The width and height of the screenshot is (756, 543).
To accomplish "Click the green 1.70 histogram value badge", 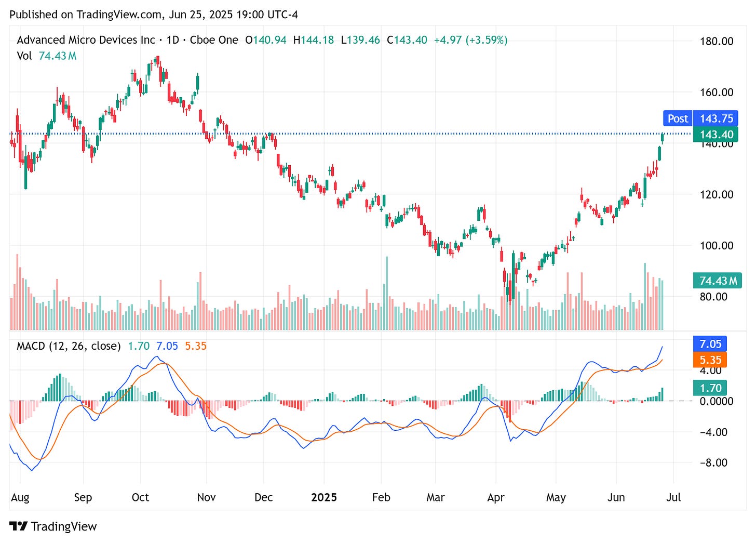I will coord(710,388).
